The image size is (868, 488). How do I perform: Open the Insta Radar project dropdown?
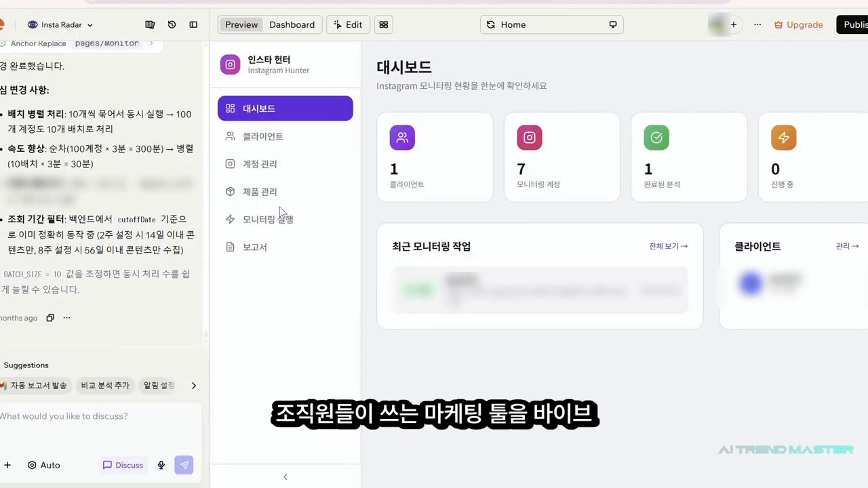(60, 25)
